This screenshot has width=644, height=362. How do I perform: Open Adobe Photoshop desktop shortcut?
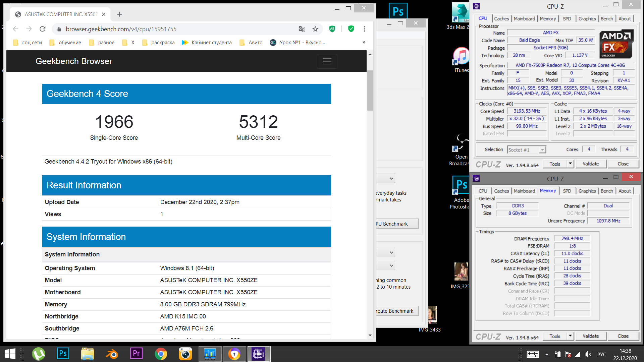coord(460,193)
